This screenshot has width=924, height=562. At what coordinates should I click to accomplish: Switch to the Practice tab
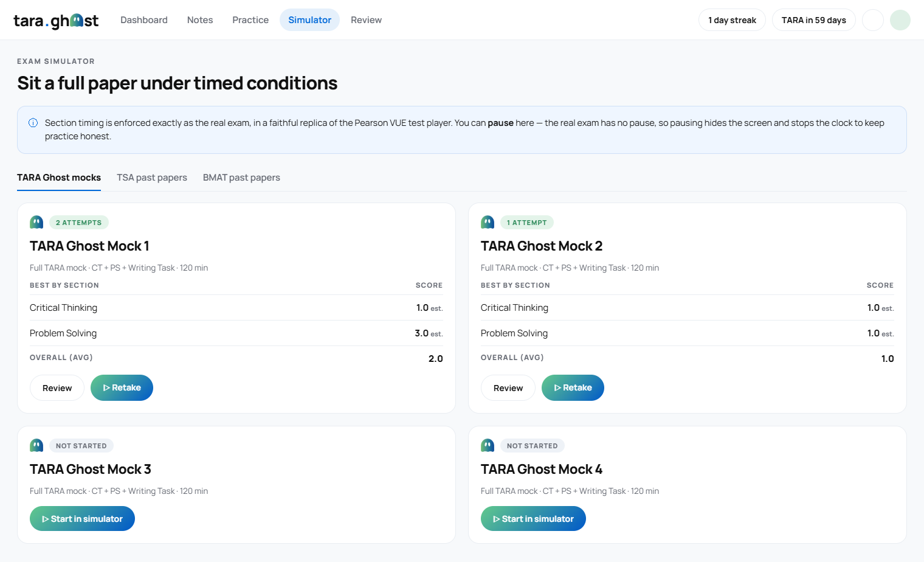250,20
